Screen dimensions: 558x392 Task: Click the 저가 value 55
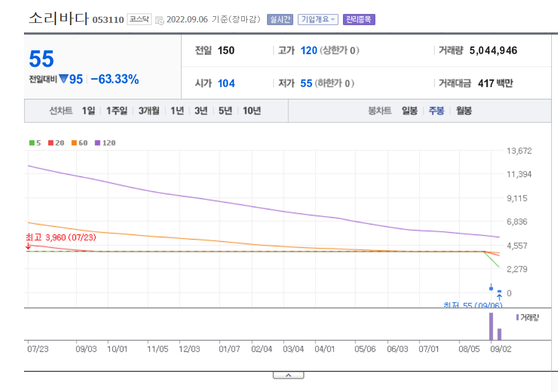306,83
